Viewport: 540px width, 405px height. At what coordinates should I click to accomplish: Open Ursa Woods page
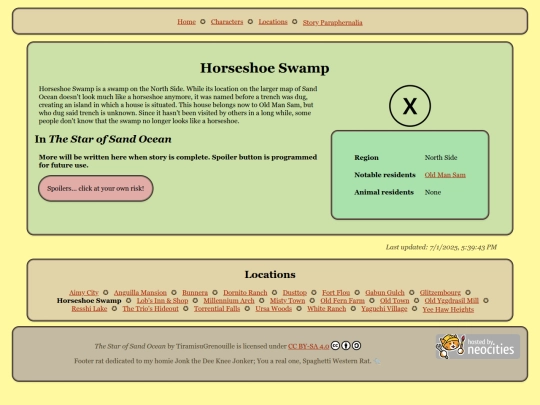tap(273, 309)
